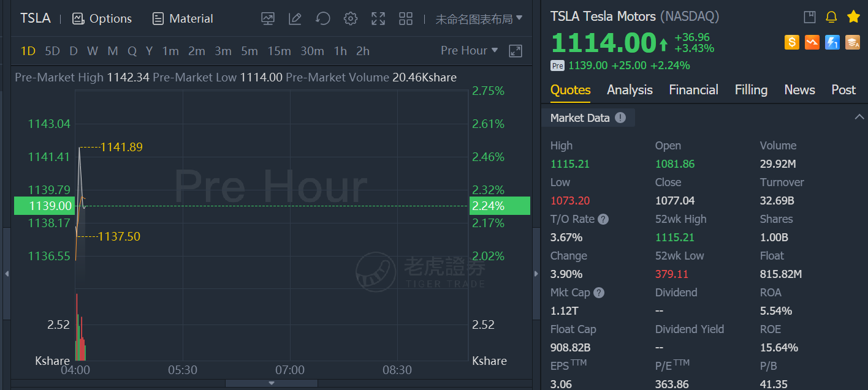This screenshot has height=390, width=868.
Task: Click the large 1114.00 last price
Action: click(x=604, y=43)
